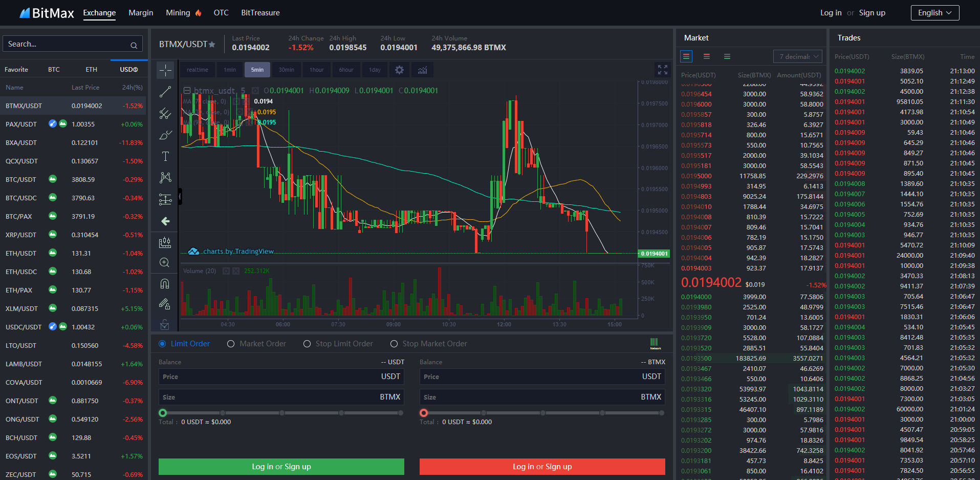The image size is (980, 480).
Task: Click the buy amount slider handle
Action: click(163, 413)
